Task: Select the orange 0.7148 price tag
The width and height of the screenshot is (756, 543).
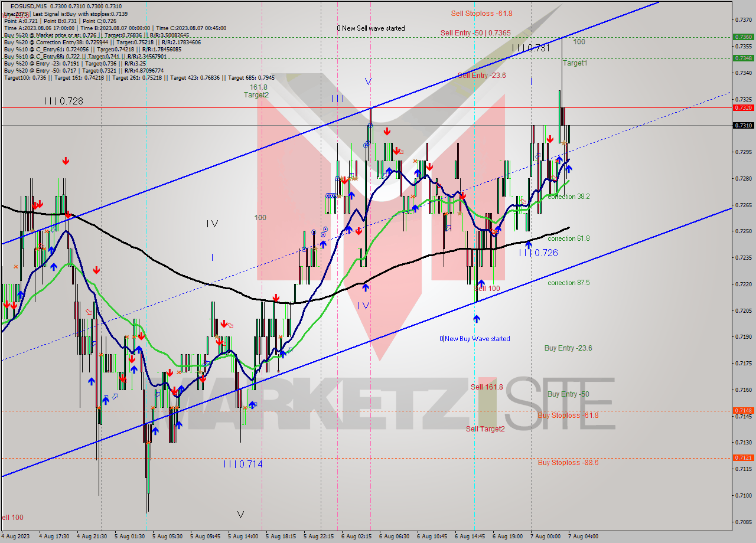Action: (743, 410)
